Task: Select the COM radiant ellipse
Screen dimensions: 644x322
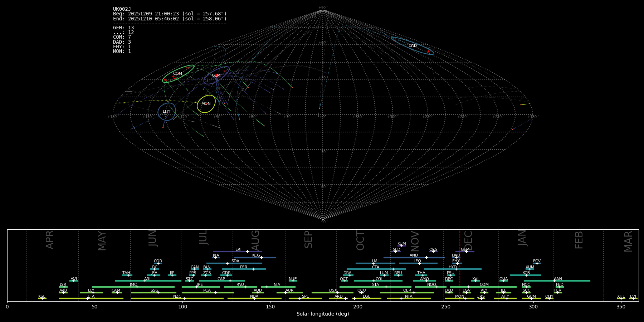Action: click(178, 74)
